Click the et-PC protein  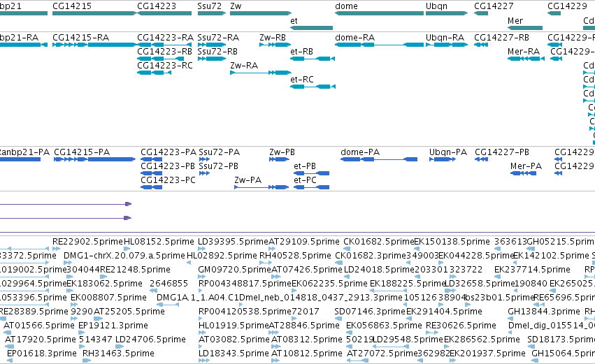pyautogui.click(x=312, y=187)
